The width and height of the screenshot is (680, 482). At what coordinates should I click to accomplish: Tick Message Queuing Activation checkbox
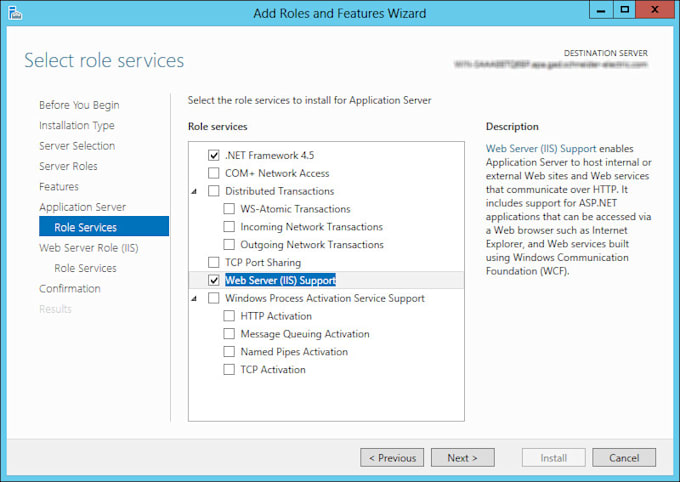pos(229,334)
